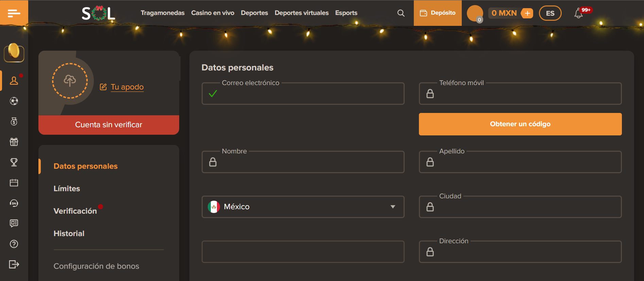Click the plus button beside 0 MXN
This screenshot has height=281, width=644.
[x=527, y=13]
